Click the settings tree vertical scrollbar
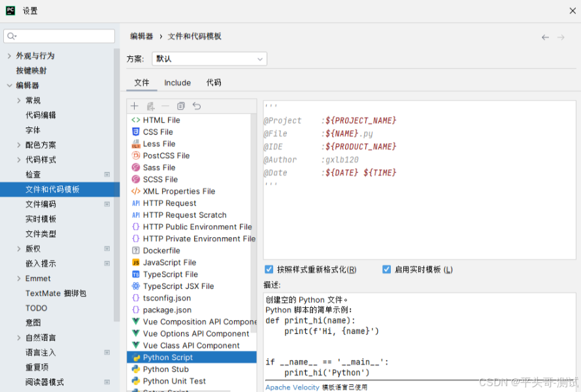581x392 pixels. click(x=117, y=186)
